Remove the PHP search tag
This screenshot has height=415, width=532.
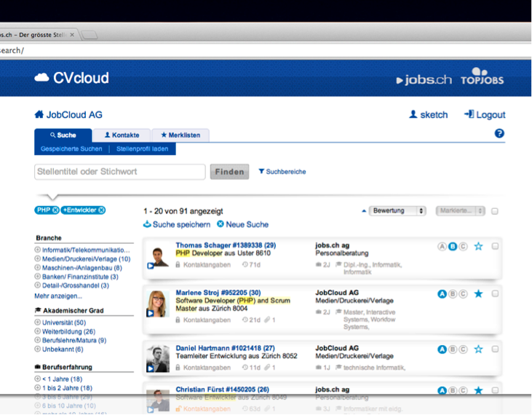(x=55, y=210)
